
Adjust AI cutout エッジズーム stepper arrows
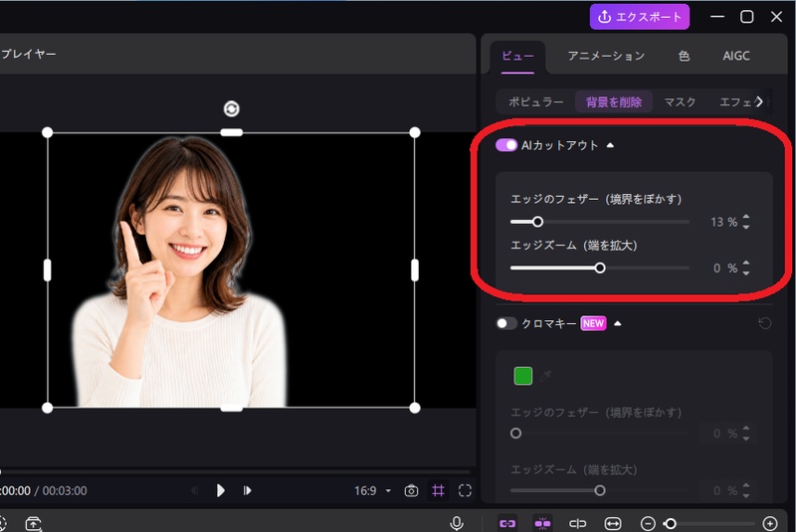coord(745,267)
